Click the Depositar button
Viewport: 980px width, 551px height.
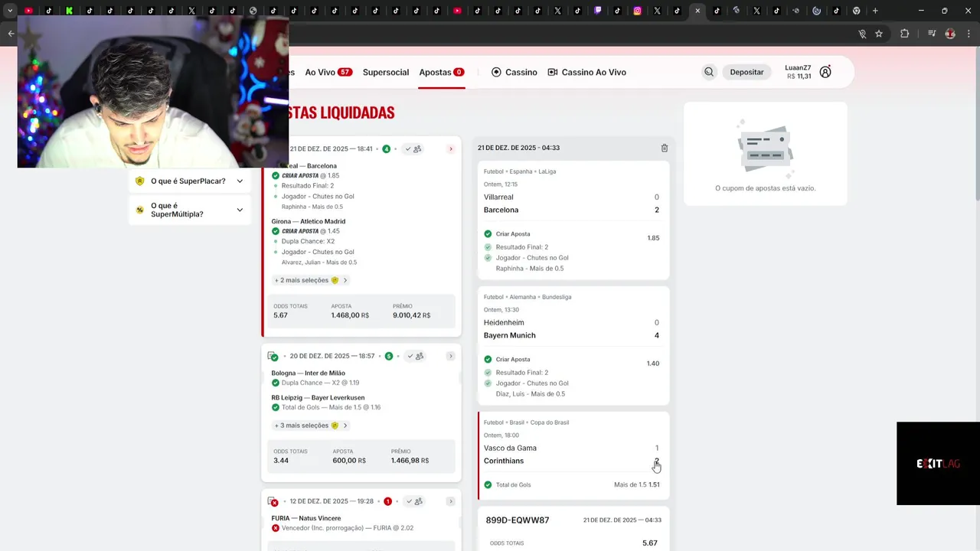coord(746,72)
